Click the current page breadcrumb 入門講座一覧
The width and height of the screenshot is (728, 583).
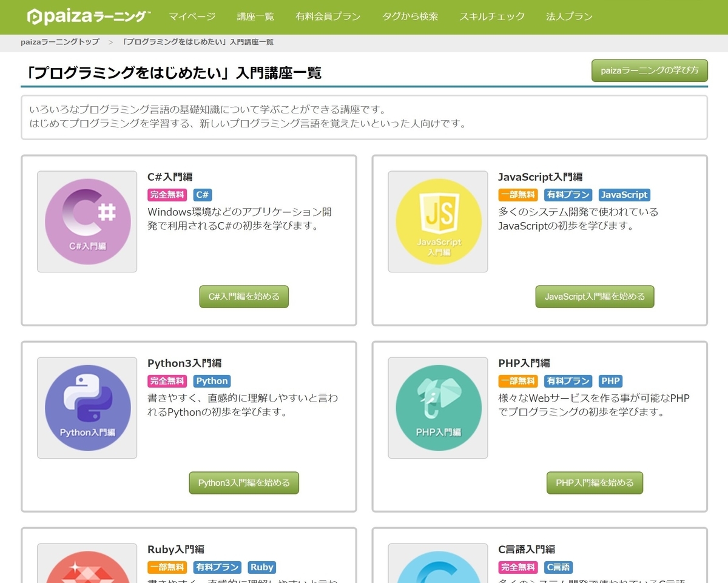[x=198, y=42]
